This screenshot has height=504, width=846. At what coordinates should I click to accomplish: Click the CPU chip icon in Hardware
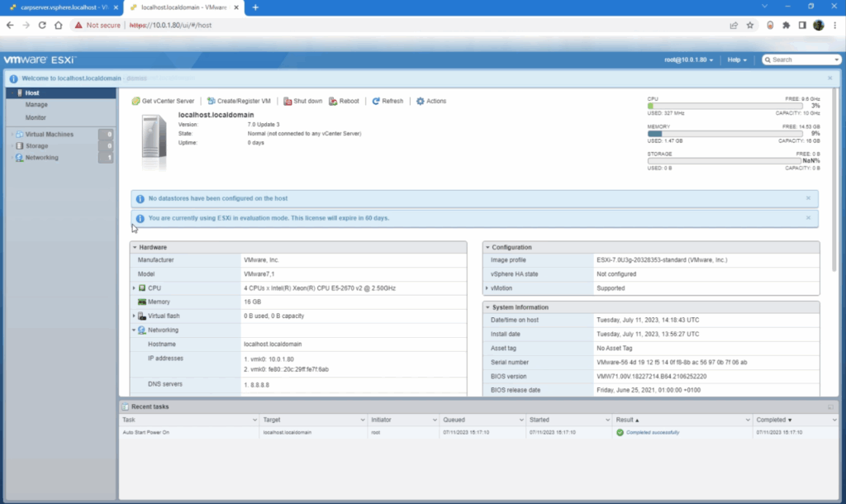tap(142, 288)
